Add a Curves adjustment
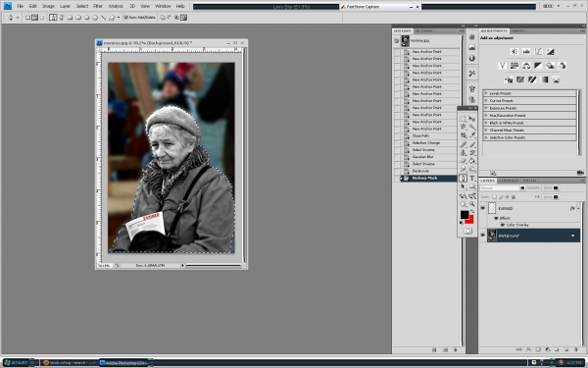 tap(538, 51)
